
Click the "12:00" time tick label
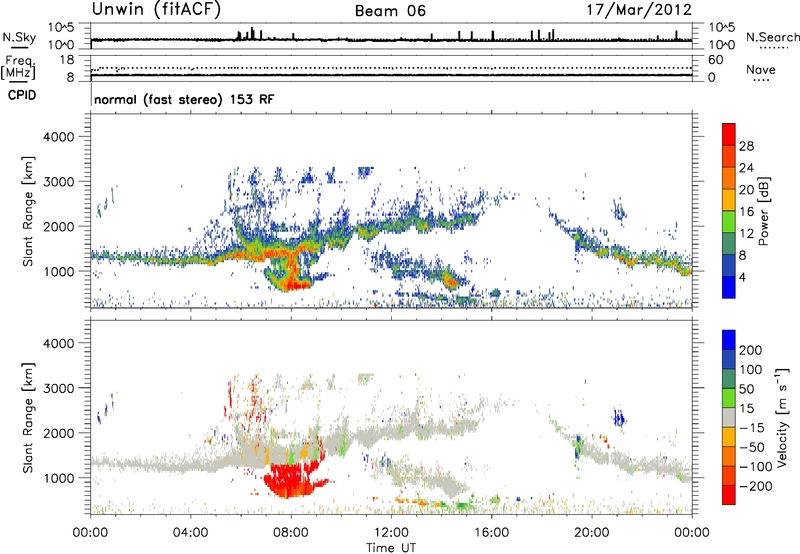pos(391,533)
